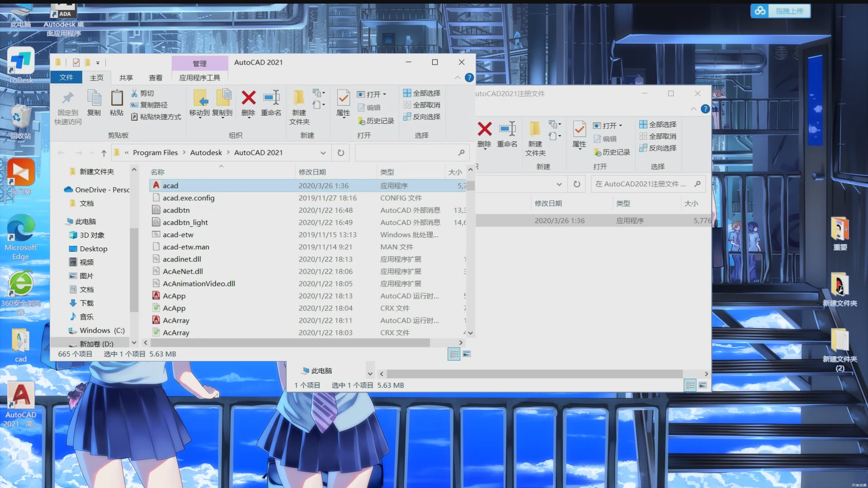Click Select all (全部选择) in AutoCAD 2021 ribbon
The height and width of the screenshot is (488, 868).
pyautogui.click(x=422, y=93)
